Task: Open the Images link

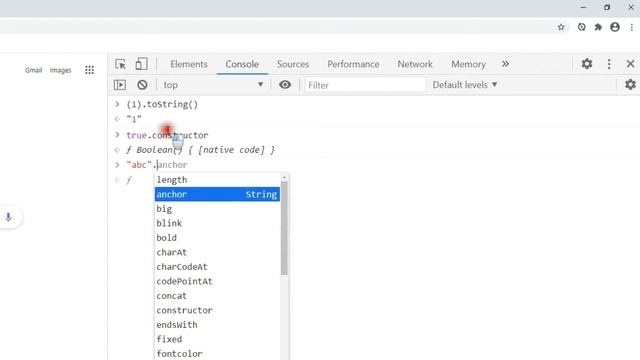Action: point(60,70)
